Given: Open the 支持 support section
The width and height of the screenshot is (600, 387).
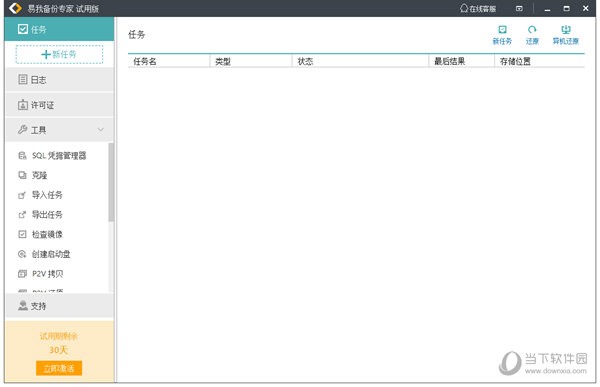Looking at the screenshot, I should click(x=59, y=306).
